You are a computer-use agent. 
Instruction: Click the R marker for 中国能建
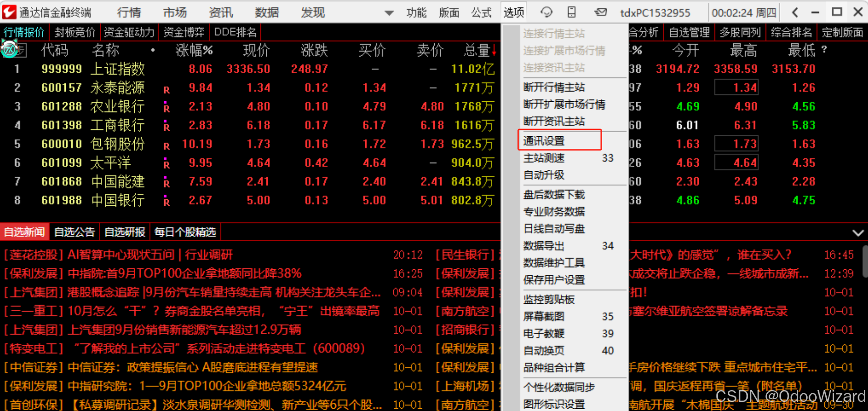click(x=167, y=183)
